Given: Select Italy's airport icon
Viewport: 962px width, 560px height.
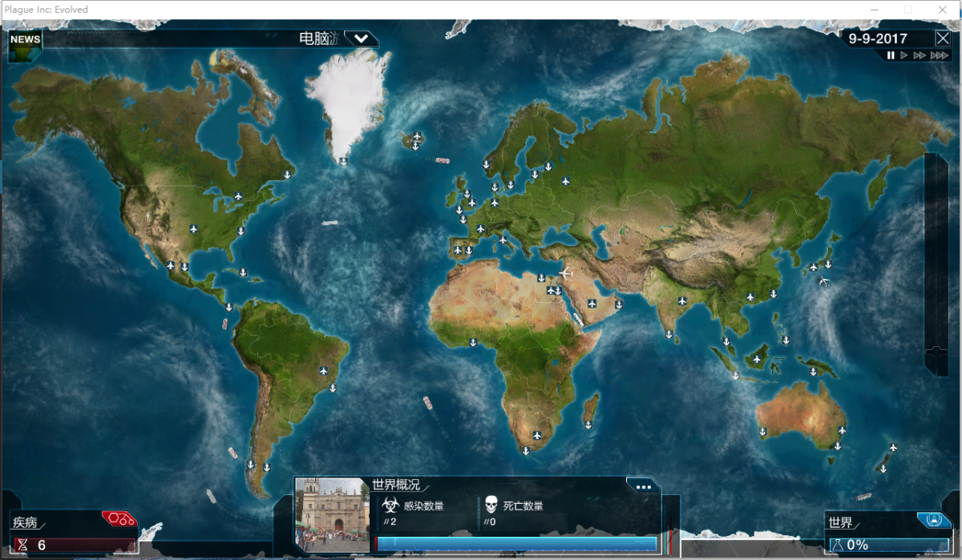Looking at the screenshot, I should (x=503, y=239).
